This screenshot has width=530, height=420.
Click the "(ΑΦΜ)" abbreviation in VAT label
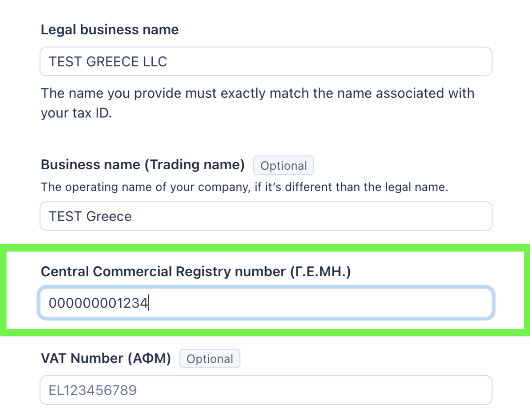pos(150,358)
